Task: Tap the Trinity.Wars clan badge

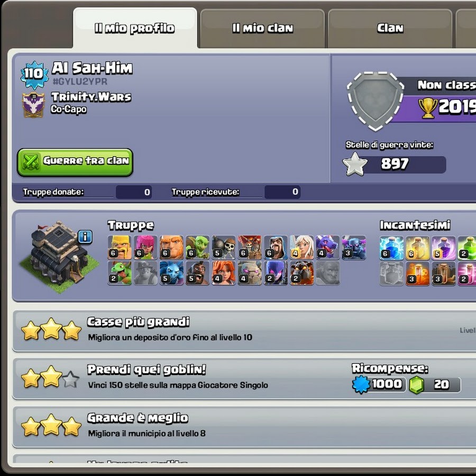Action: [x=33, y=105]
